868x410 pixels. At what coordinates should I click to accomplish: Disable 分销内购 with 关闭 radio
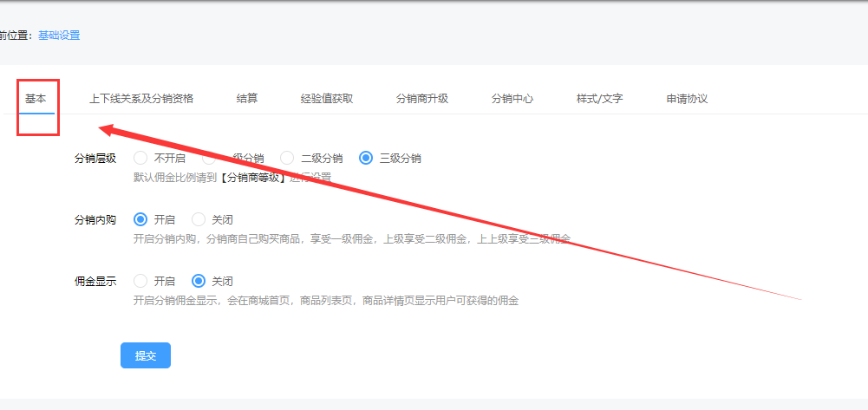pos(199,219)
